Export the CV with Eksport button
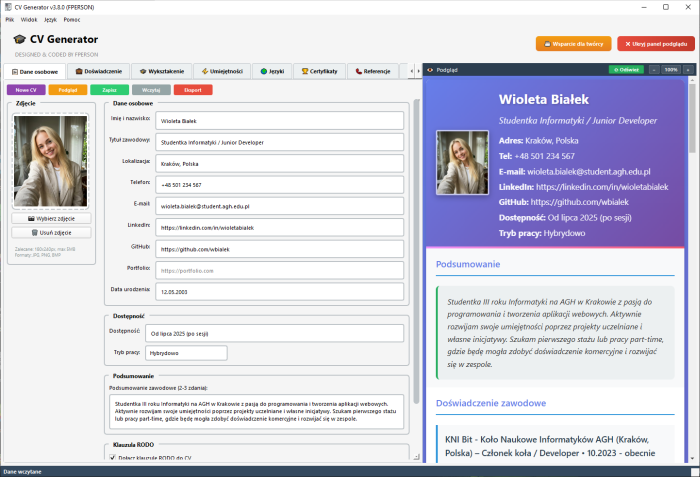Image resolution: width=700 pixels, height=477 pixels. pyautogui.click(x=193, y=90)
